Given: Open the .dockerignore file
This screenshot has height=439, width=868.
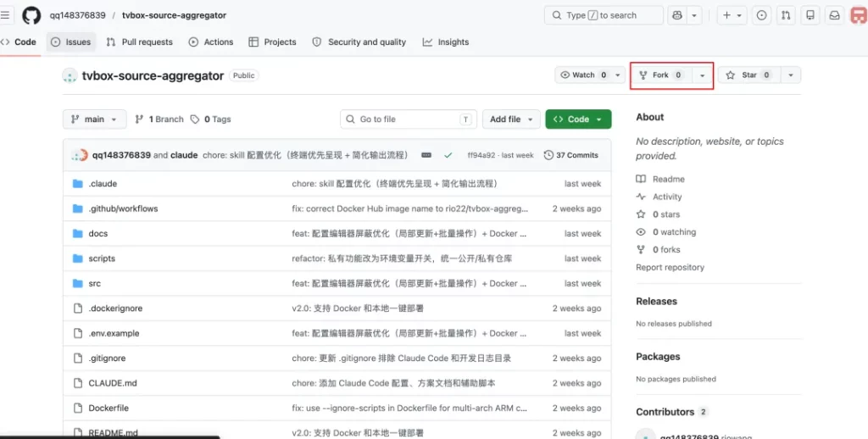Looking at the screenshot, I should (115, 308).
